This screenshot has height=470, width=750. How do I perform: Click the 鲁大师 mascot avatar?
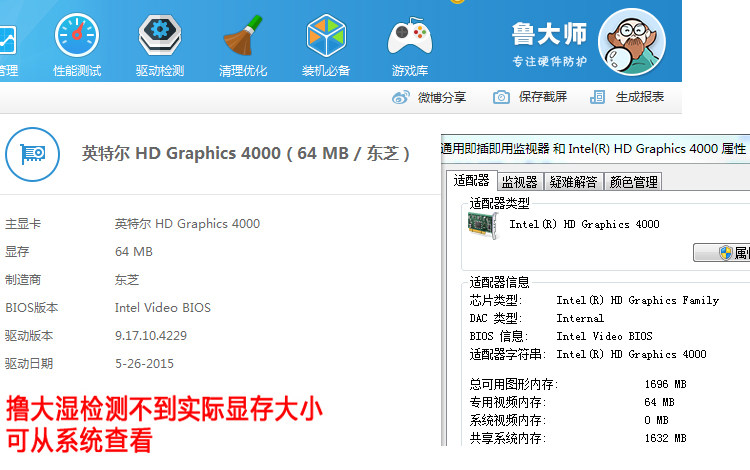632,42
